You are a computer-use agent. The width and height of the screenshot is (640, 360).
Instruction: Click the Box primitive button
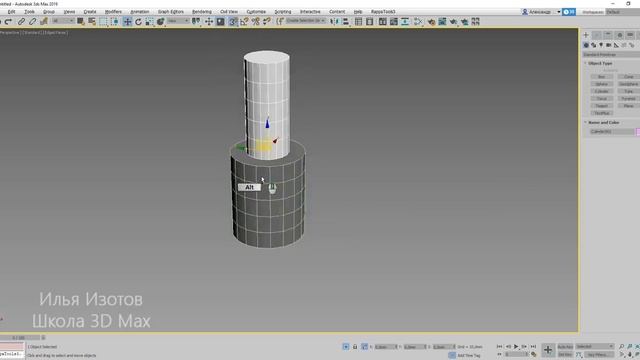click(x=602, y=77)
